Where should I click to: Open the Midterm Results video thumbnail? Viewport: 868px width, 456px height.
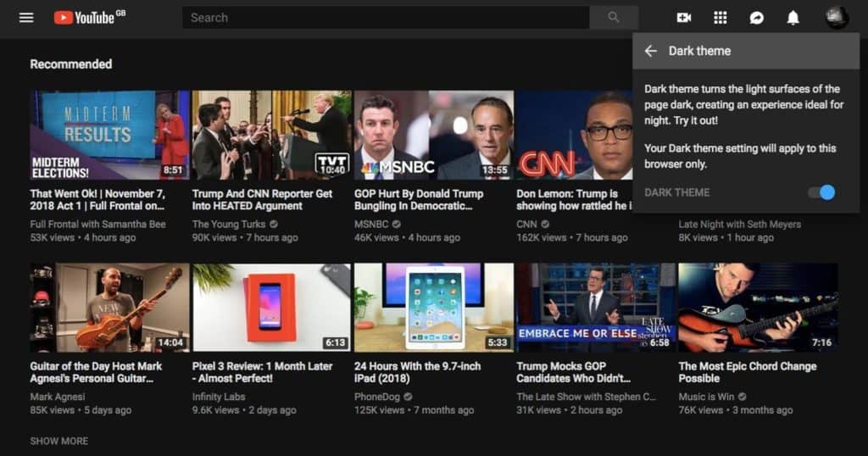tap(109, 135)
